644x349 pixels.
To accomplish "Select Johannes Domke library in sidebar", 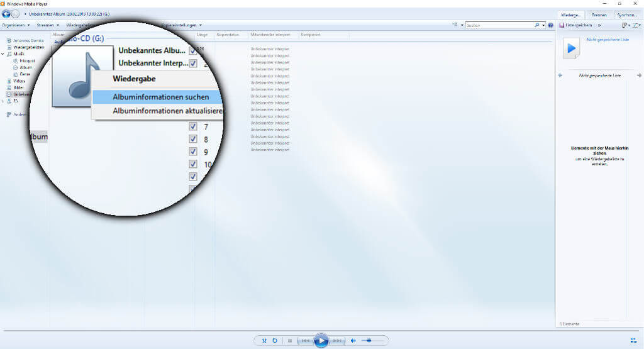I will (25, 41).
